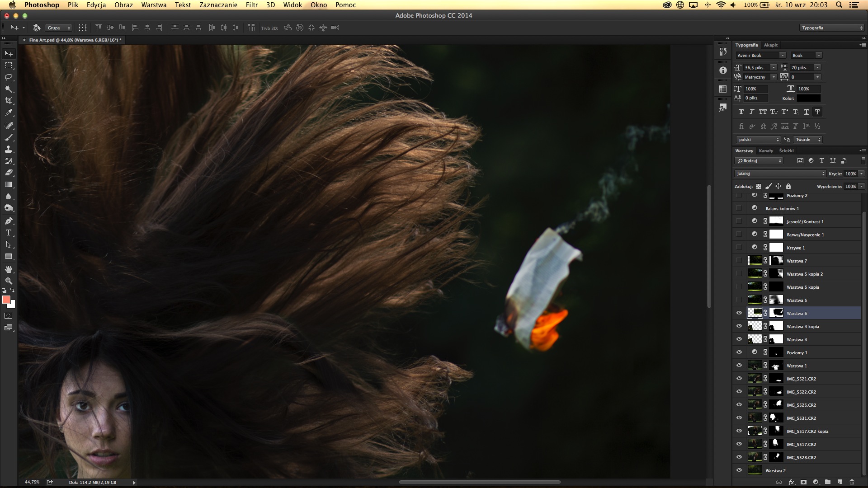The height and width of the screenshot is (488, 868).
Task: Toggle visibility of Warstwa 6 layer
Action: [x=739, y=313]
